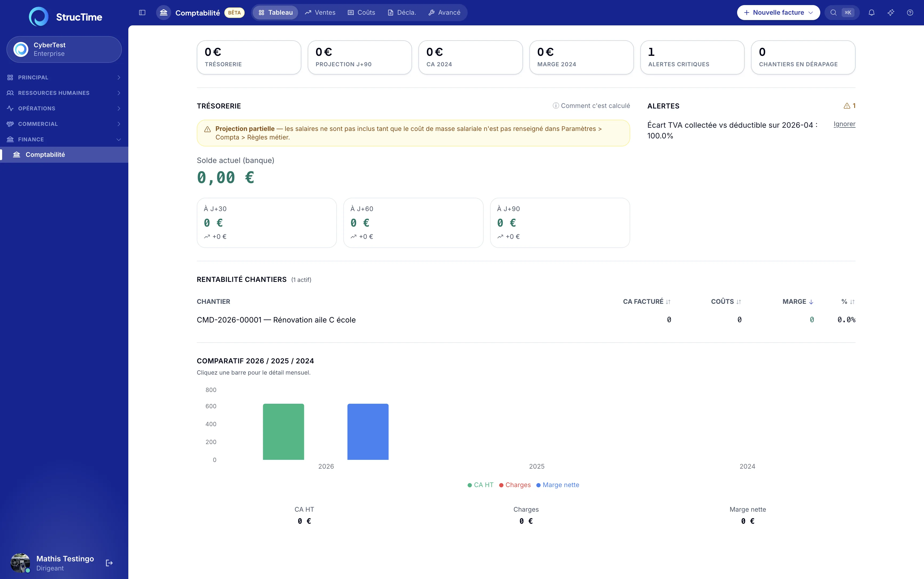This screenshot has width=924, height=579.
Task: Sort by Coûts column
Action: point(726,302)
